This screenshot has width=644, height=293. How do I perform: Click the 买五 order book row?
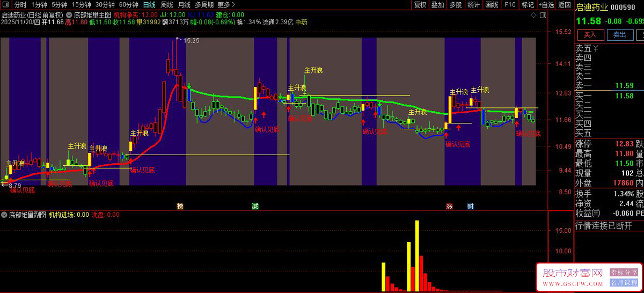pos(609,133)
